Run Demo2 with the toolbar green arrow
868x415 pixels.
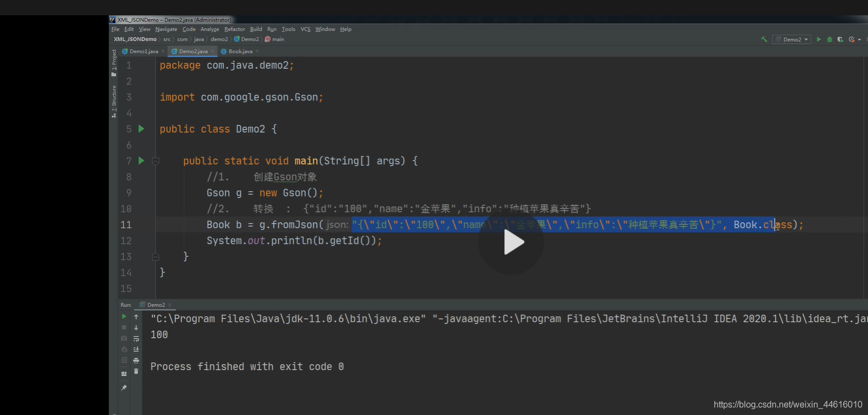tap(819, 39)
